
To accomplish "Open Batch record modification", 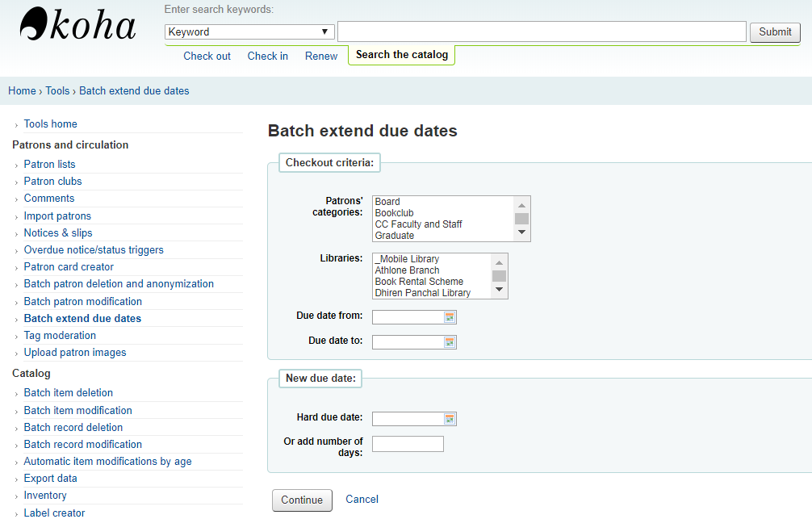I will 83,445.
